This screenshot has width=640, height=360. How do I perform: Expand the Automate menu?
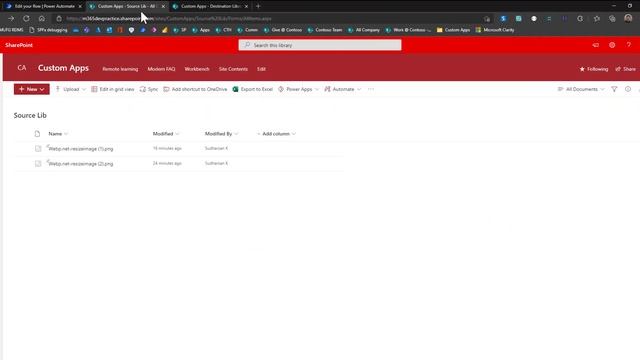point(342,89)
